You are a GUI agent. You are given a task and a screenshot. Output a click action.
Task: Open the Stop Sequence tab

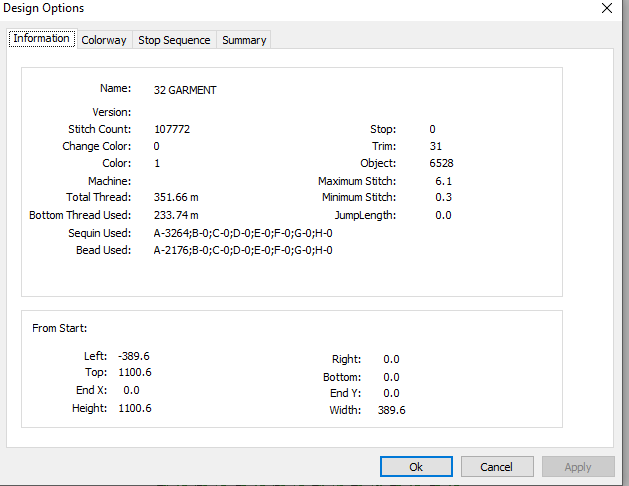coord(174,40)
